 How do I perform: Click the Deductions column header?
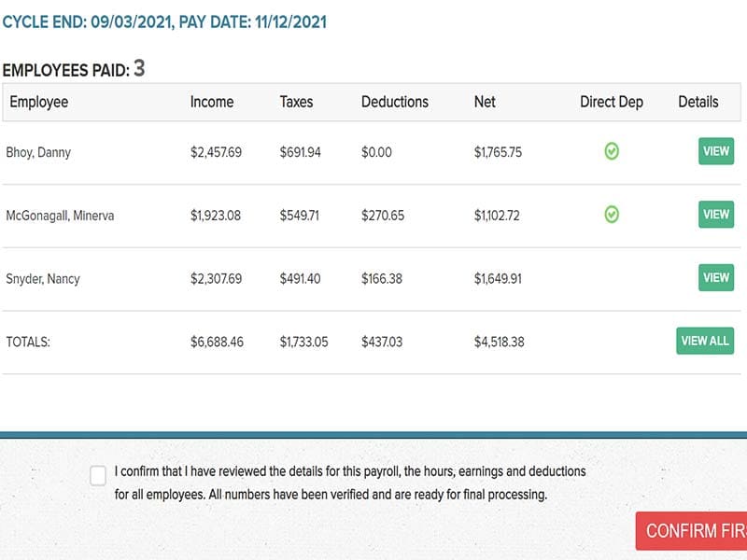tap(395, 102)
